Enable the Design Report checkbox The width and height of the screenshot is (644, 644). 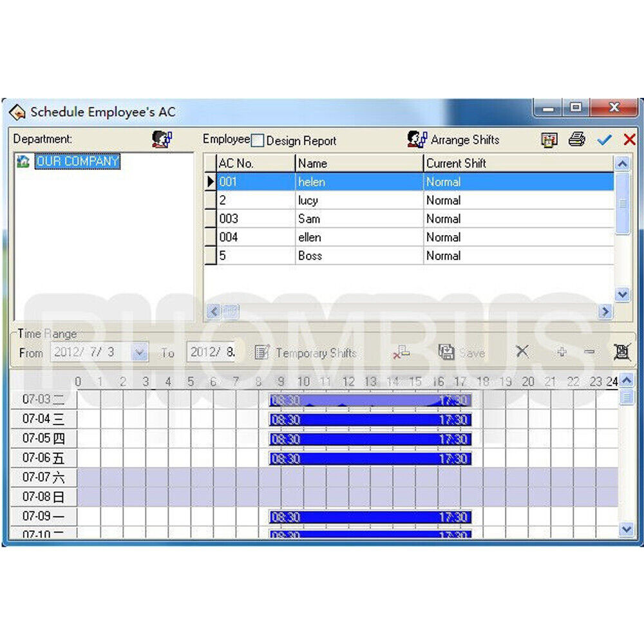[x=258, y=140]
